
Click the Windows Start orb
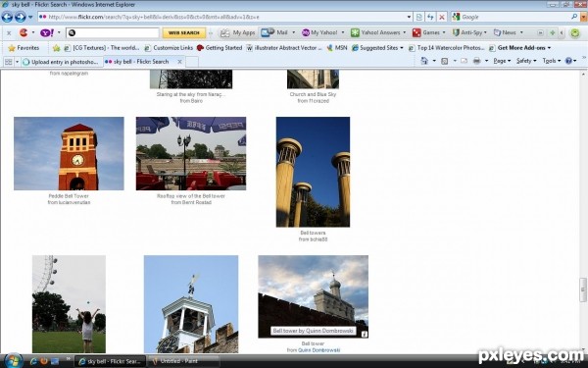[14, 361]
